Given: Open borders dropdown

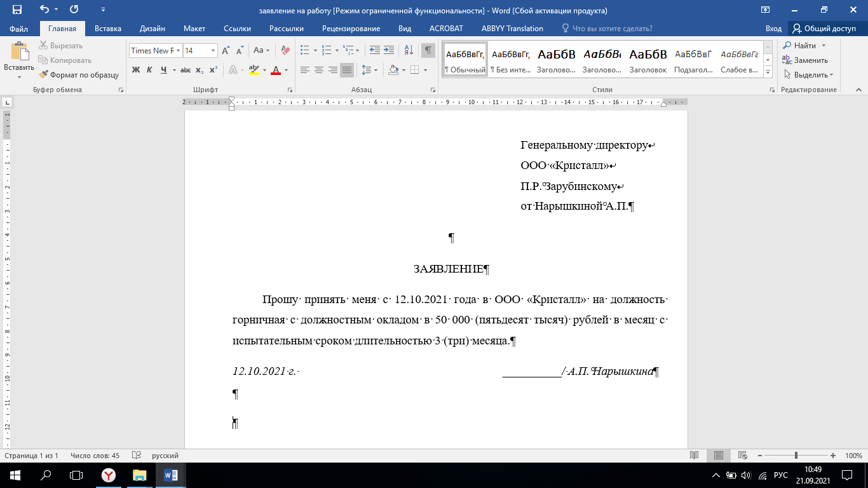Looking at the screenshot, I should (x=426, y=70).
